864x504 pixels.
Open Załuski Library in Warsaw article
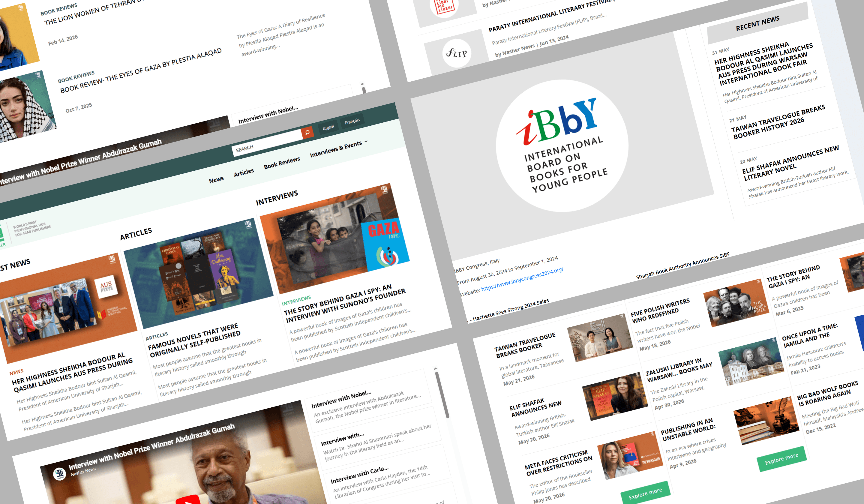[x=679, y=370]
